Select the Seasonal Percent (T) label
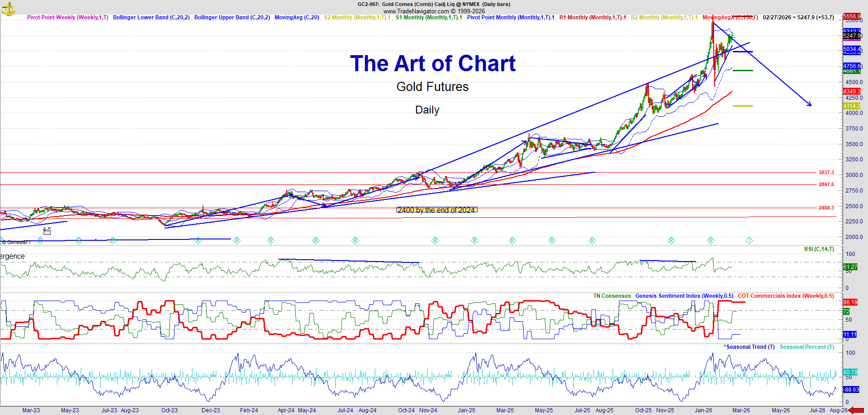The height and width of the screenshot is (415, 868). pyautogui.click(x=806, y=347)
